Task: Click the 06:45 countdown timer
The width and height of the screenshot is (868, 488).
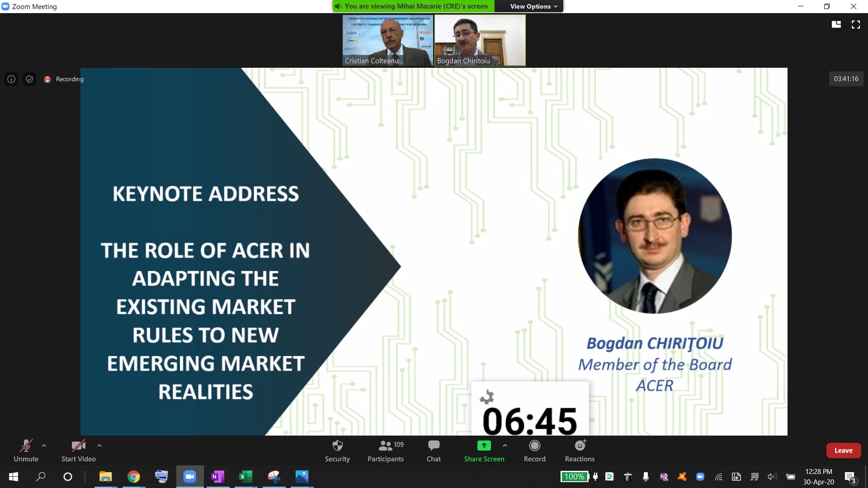Action: (530, 421)
